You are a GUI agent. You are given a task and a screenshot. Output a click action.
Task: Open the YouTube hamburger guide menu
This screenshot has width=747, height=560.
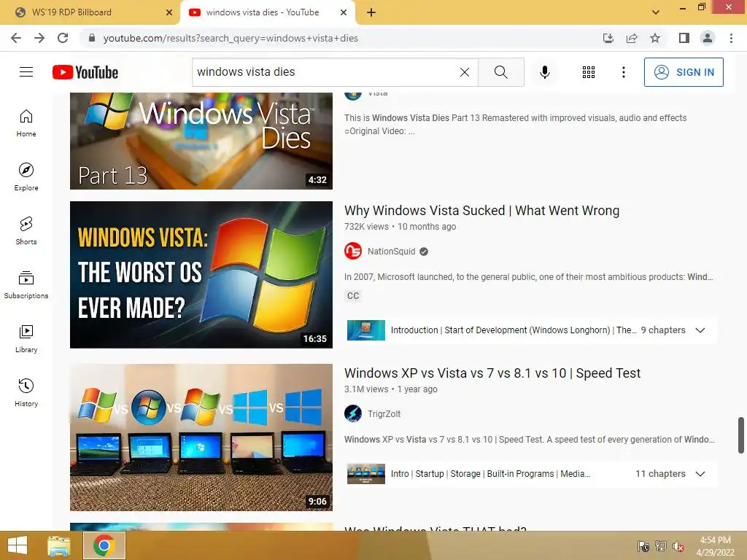pos(26,72)
